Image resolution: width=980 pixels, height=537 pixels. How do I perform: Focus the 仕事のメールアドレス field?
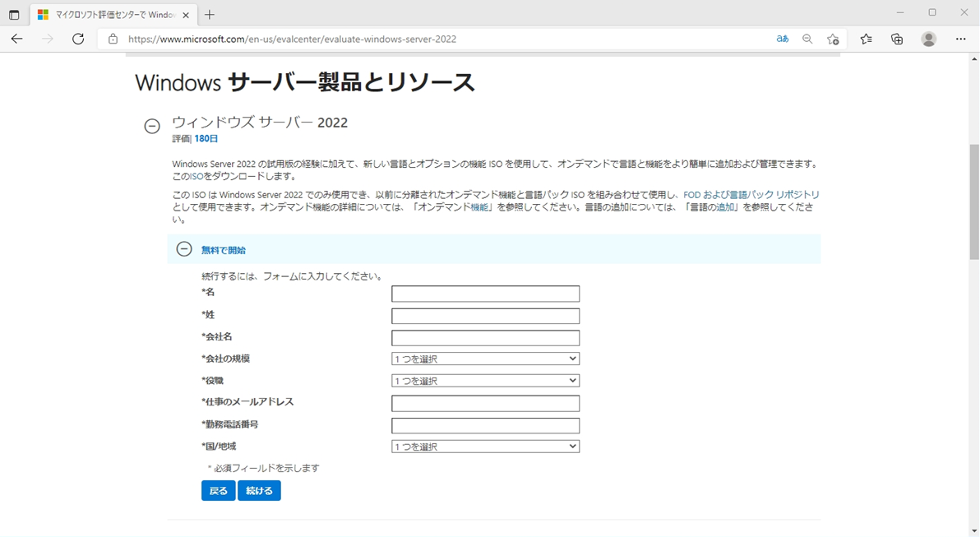point(486,403)
